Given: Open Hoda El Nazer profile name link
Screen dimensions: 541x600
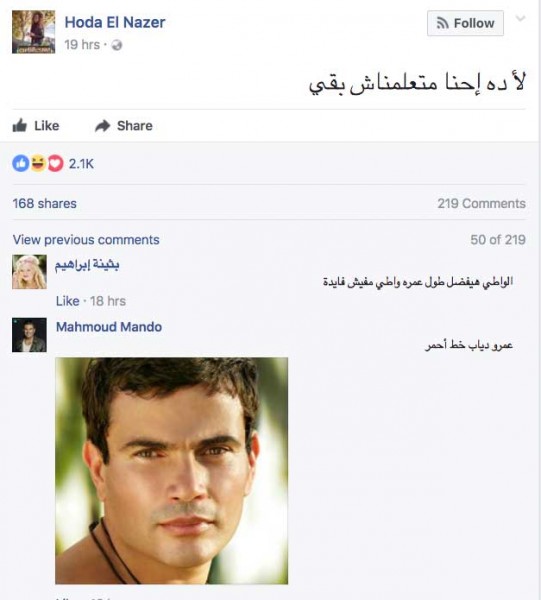Looking at the screenshot, I should (115, 22).
